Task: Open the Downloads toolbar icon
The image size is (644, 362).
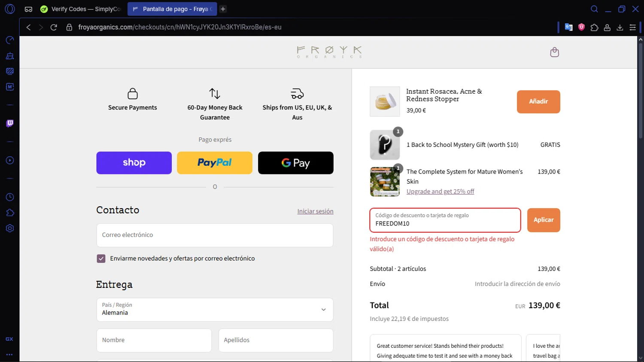Action: pyautogui.click(x=620, y=27)
